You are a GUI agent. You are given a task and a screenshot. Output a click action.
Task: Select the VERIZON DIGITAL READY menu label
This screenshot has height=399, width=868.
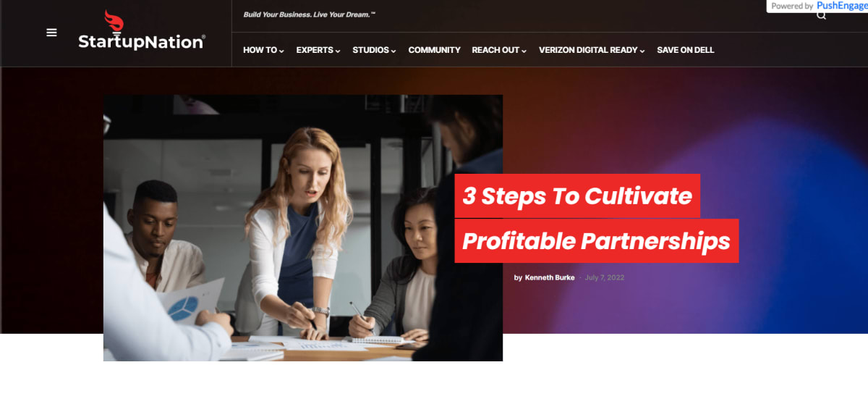[588, 50]
